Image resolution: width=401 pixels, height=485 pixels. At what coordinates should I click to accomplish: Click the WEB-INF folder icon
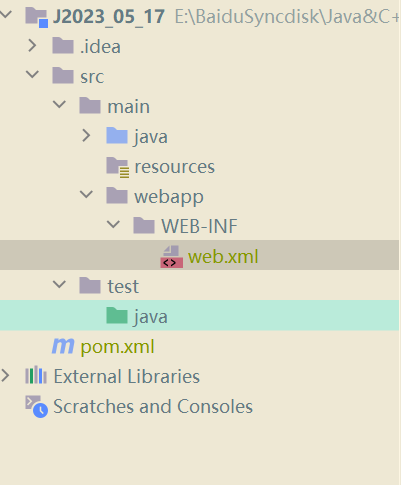[144, 226]
